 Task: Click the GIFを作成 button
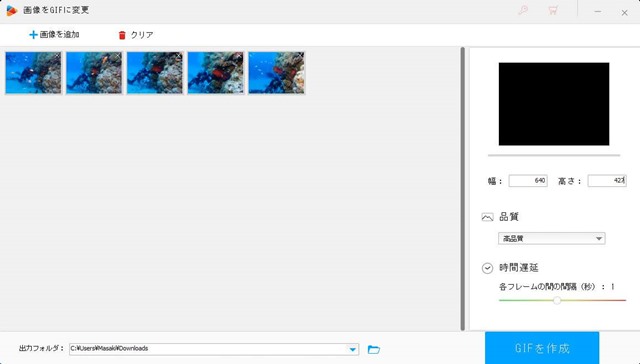(x=542, y=348)
